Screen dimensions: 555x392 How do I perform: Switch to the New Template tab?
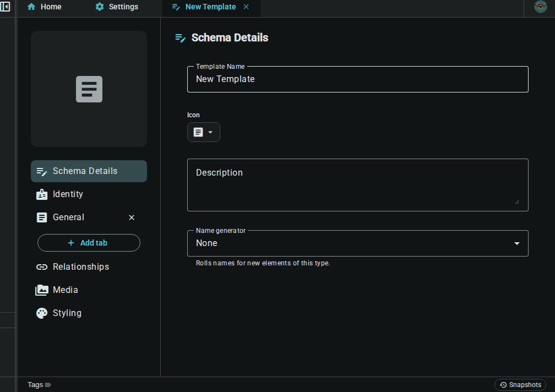point(210,7)
